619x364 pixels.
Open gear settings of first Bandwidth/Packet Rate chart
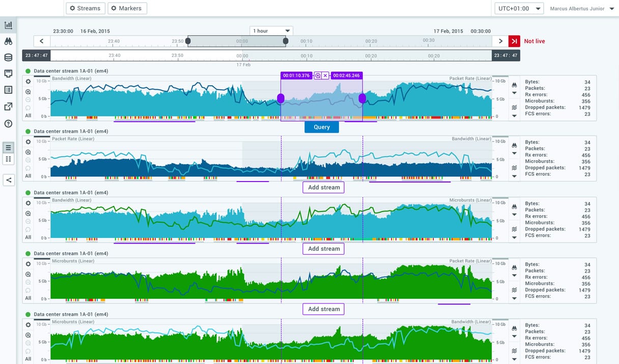(x=28, y=81)
